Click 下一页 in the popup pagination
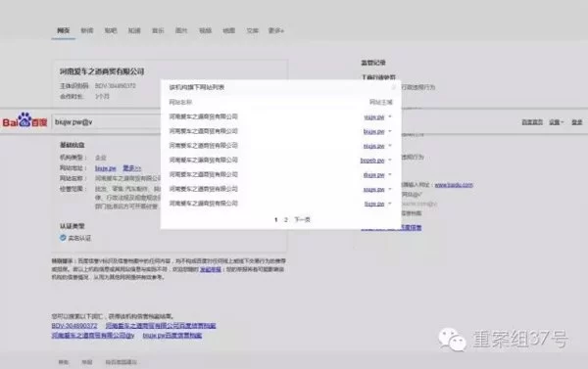Screen dimensions: 588x369 [x=302, y=219]
